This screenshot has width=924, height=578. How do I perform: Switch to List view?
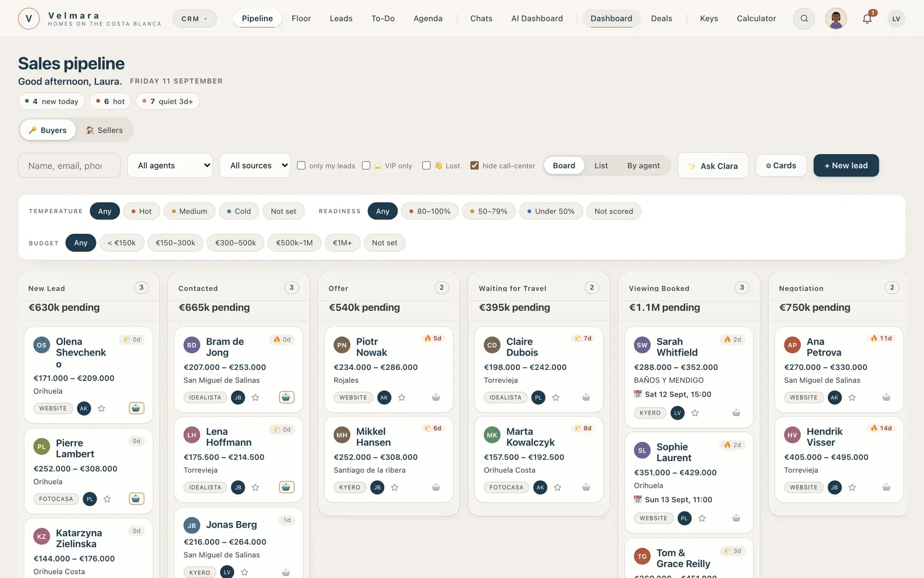point(601,165)
